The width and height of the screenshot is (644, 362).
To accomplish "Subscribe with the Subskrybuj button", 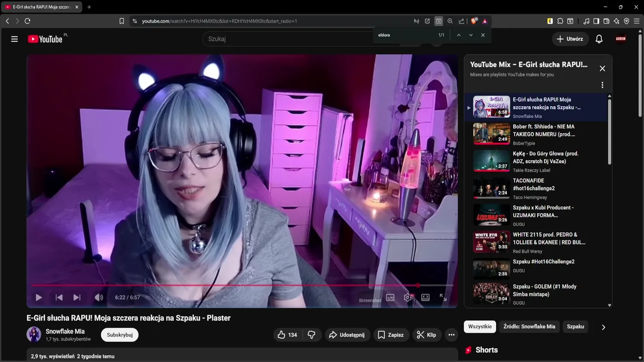I will (x=120, y=335).
